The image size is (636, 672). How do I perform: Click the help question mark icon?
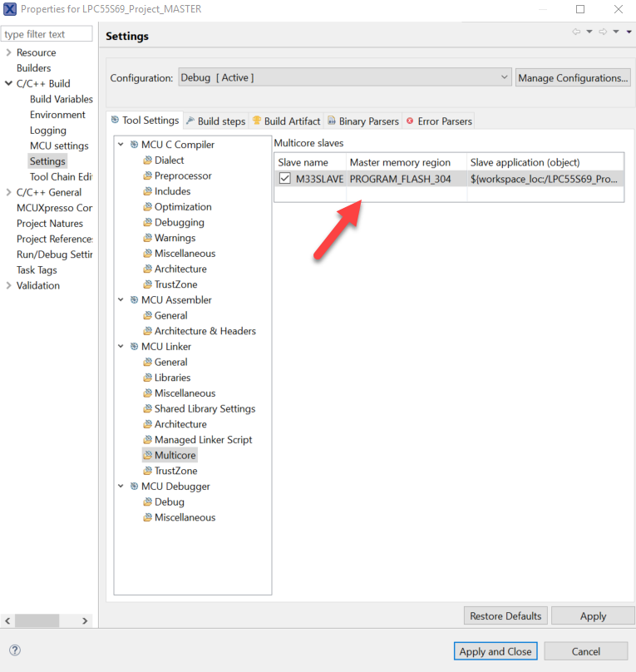click(x=15, y=650)
